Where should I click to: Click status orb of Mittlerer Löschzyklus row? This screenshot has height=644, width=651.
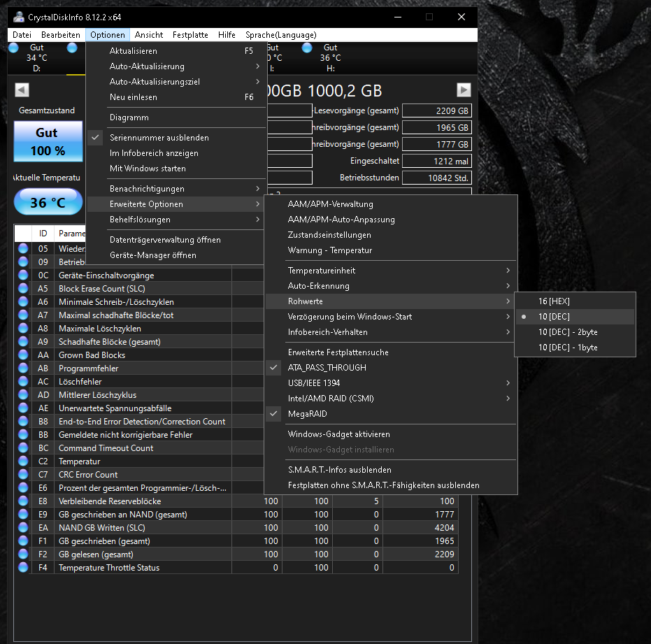pos(23,394)
